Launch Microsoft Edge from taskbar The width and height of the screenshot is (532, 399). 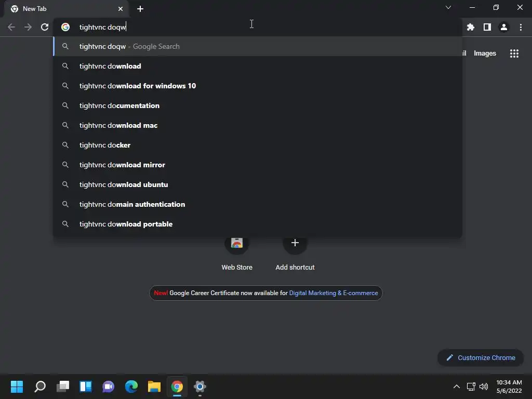[131, 387]
